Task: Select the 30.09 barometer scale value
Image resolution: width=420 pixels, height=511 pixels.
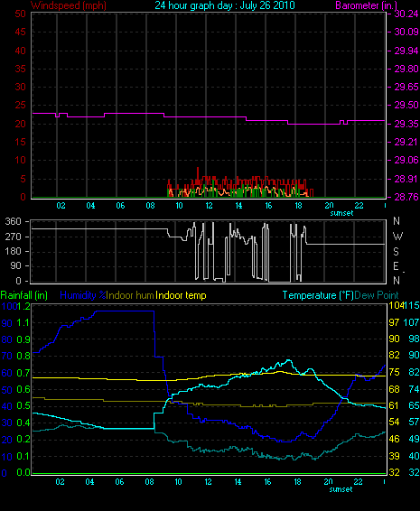Action: point(406,32)
